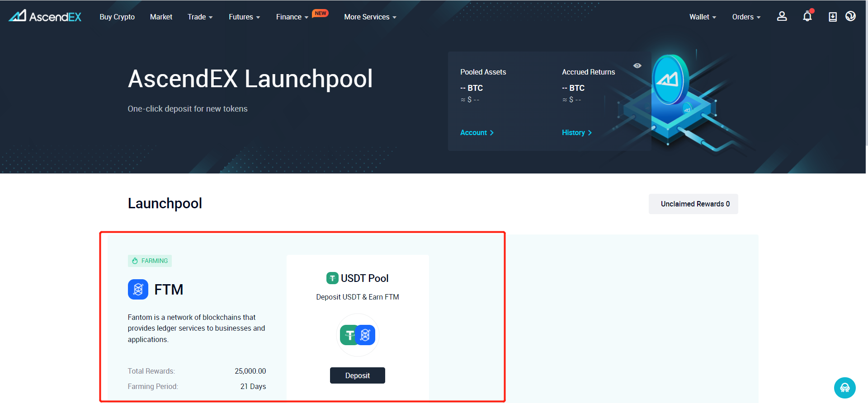Open the customer support chat bubble
The width and height of the screenshot is (868, 403).
tap(844, 388)
